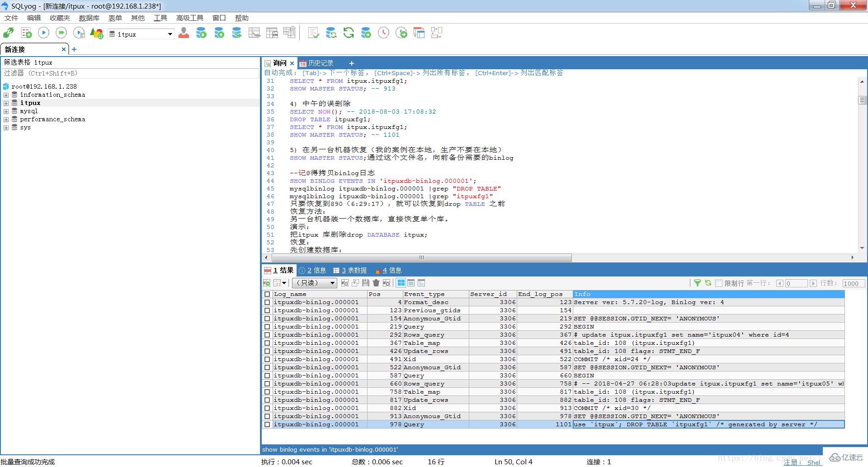Expand the information_schema tree node
This screenshot has height=467, width=868.
pyautogui.click(x=6, y=95)
